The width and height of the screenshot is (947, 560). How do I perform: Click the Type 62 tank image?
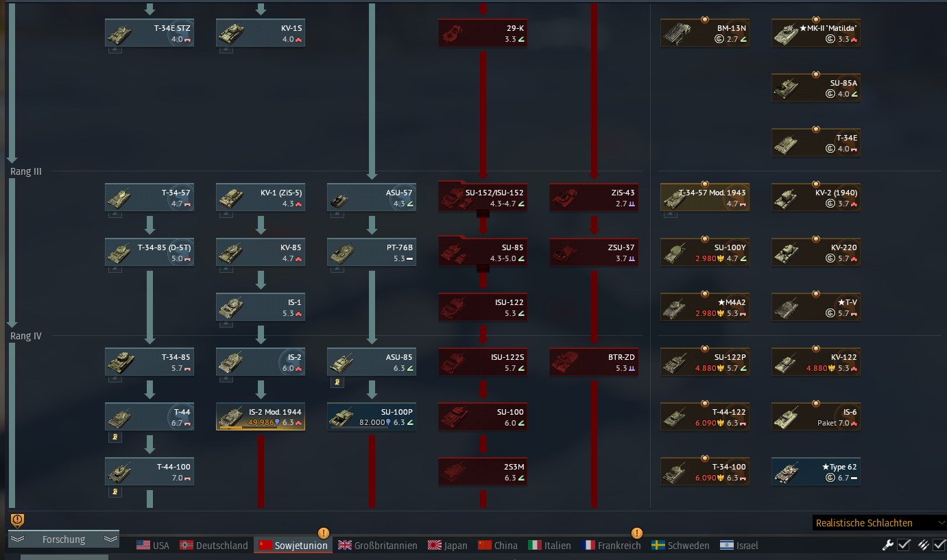tap(787, 473)
